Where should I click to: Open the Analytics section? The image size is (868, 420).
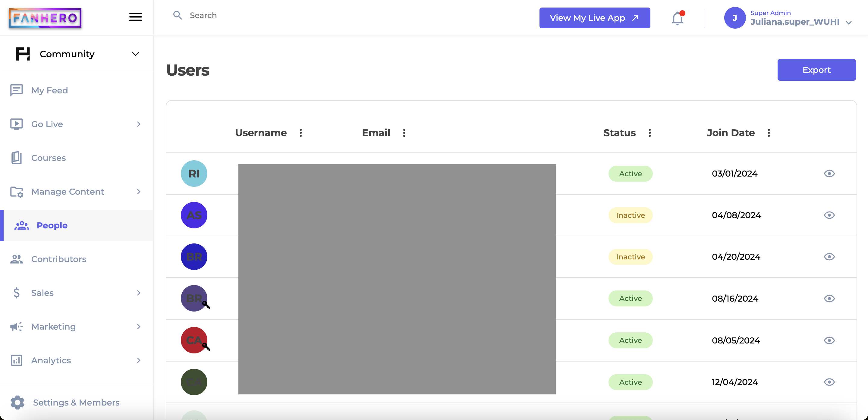(51, 360)
